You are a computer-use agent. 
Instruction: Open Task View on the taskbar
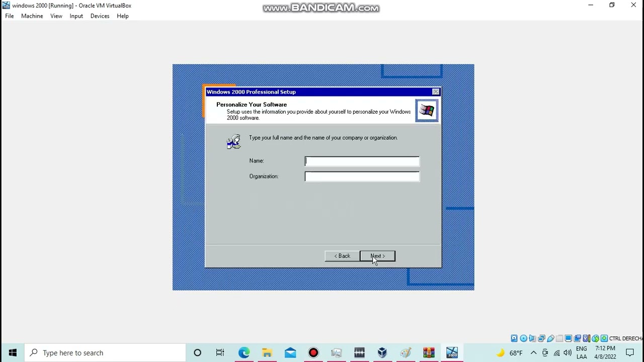pyautogui.click(x=220, y=353)
